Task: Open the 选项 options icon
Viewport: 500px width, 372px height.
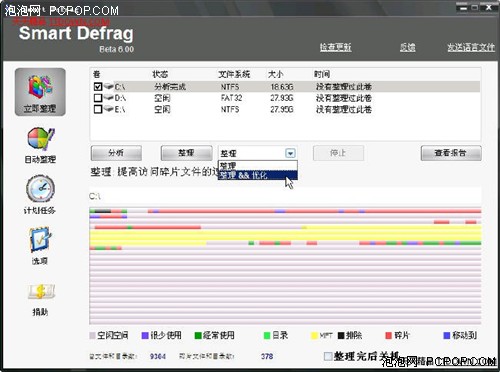Action: click(40, 239)
